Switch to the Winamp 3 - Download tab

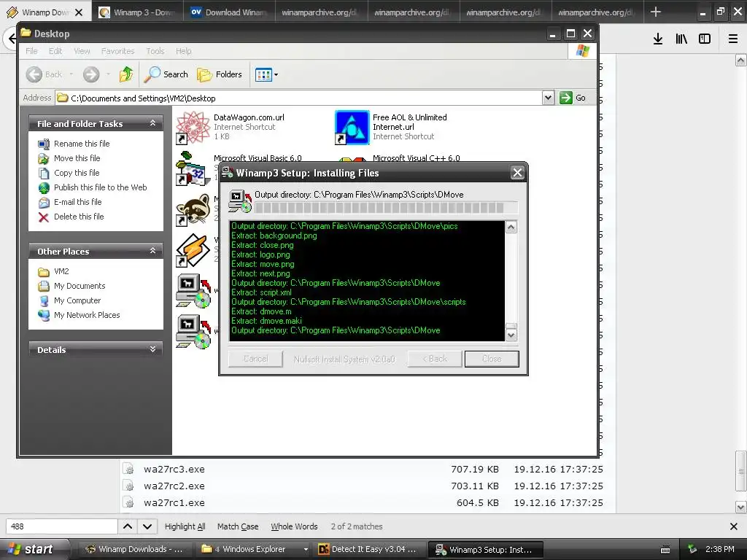(138, 12)
